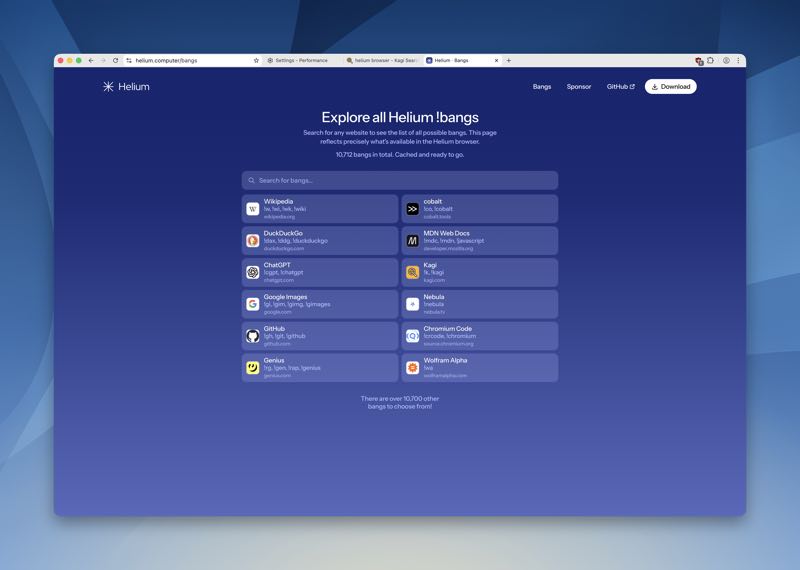
Task: Click the magnifier icon in bangs search
Action: pyautogui.click(x=252, y=180)
